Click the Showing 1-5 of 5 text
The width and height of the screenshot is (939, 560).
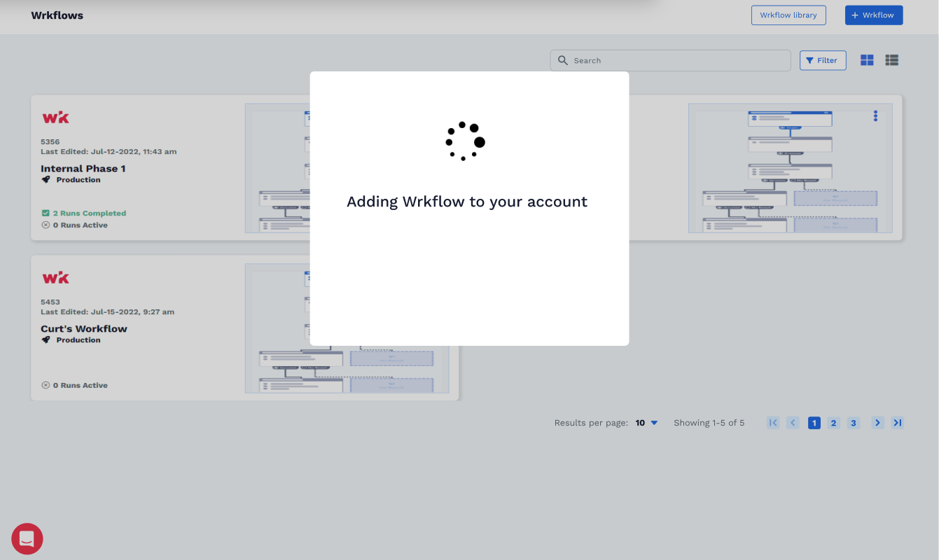click(x=709, y=423)
